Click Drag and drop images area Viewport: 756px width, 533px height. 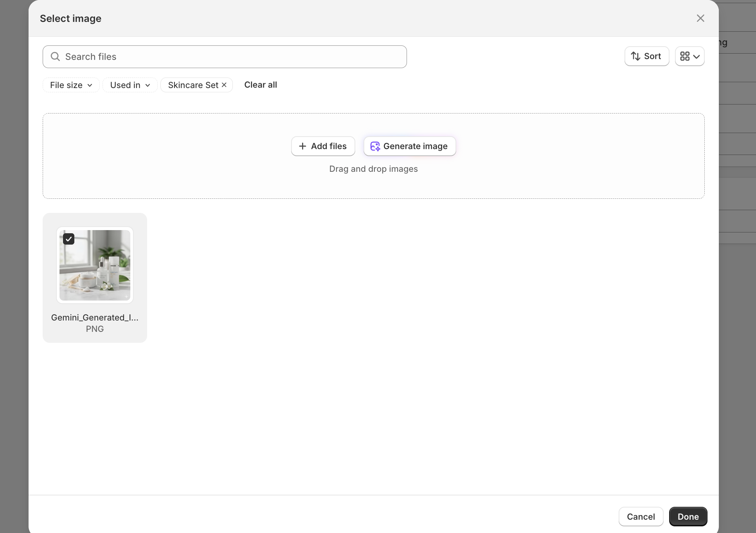click(x=373, y=169)
